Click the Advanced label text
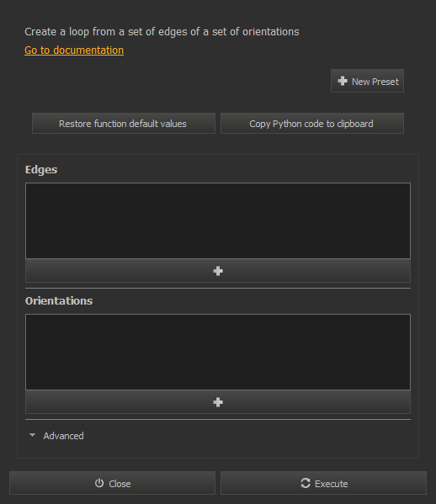The width and height of the screenshot is (436, 504). coord(63,436)
